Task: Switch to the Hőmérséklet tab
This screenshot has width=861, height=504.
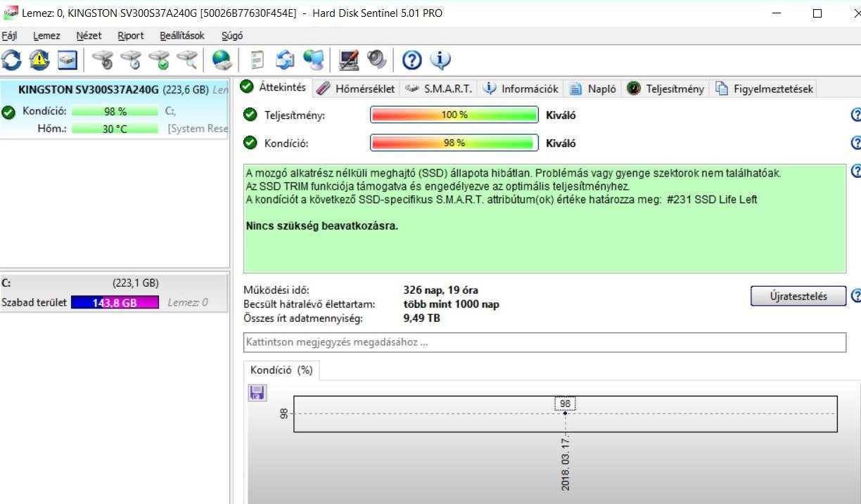Action: 356,89
